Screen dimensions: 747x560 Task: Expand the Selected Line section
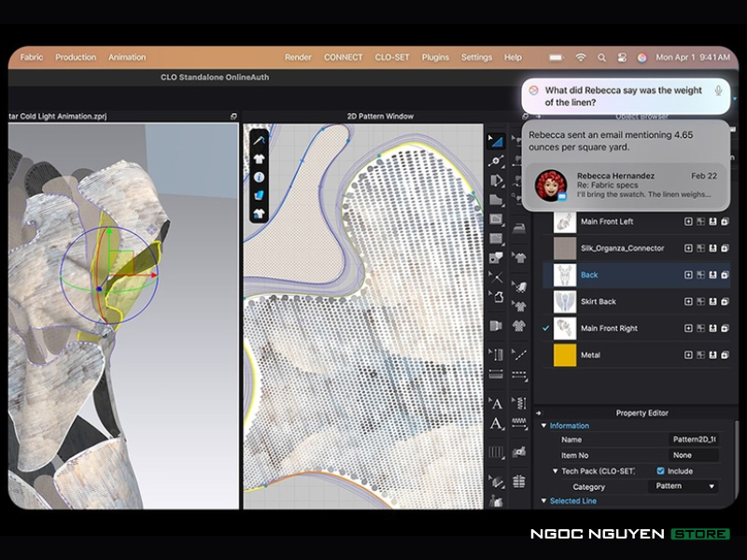[x=544, y=501]
